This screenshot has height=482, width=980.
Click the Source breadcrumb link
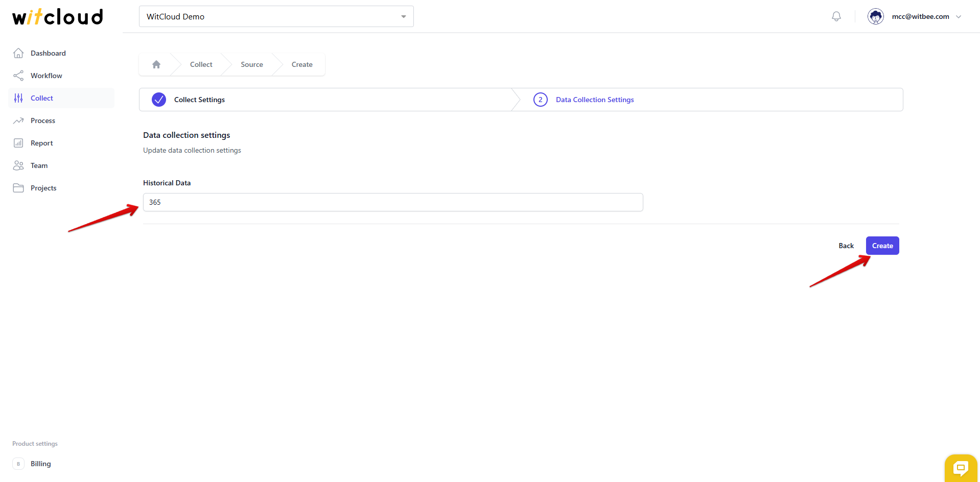252,64
